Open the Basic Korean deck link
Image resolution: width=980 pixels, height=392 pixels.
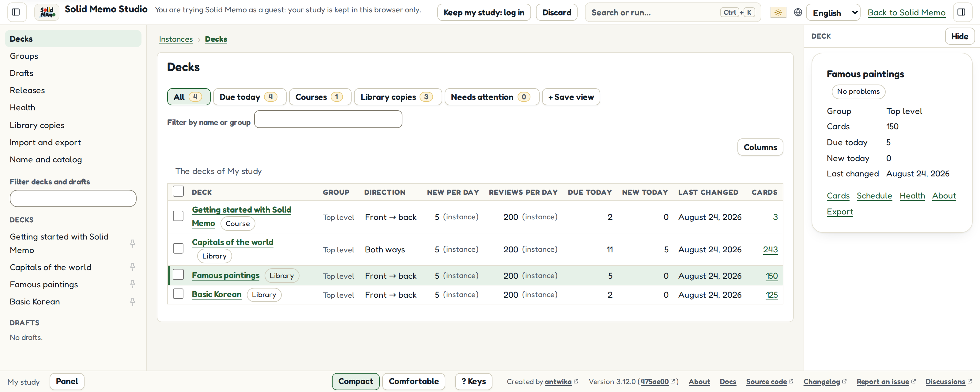tap(217, 294)
